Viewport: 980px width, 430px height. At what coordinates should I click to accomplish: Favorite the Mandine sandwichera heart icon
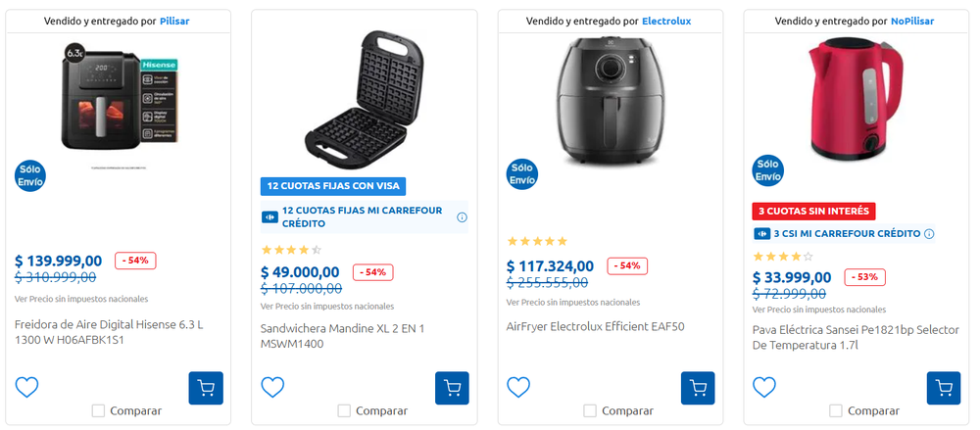pyautogui.click(x=272, y=387)
